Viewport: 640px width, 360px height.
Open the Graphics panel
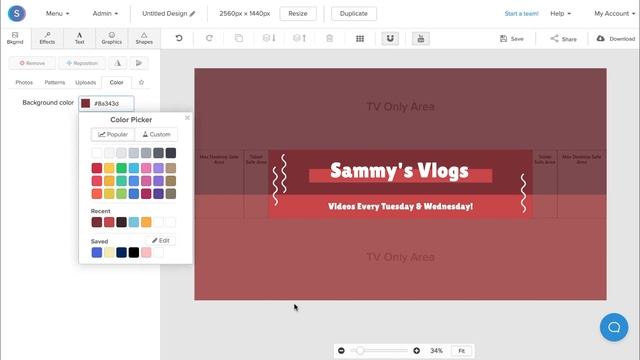[112, 38]
